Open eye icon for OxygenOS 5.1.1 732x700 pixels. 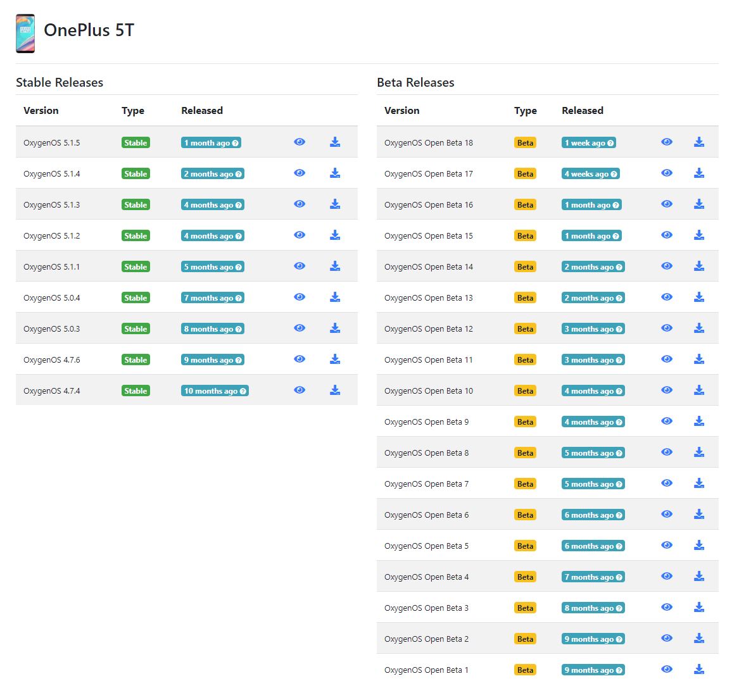pyautogui.click(x=300, y=266)
